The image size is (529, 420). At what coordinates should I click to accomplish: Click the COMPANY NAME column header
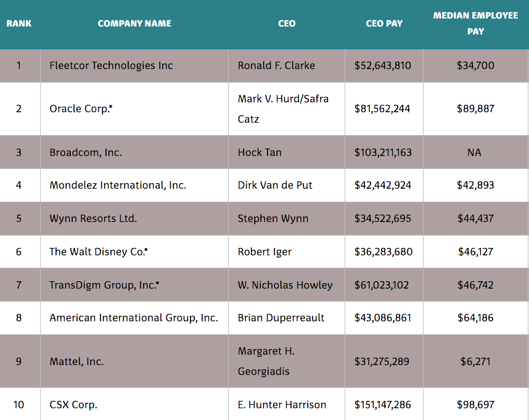pos(134,23)
